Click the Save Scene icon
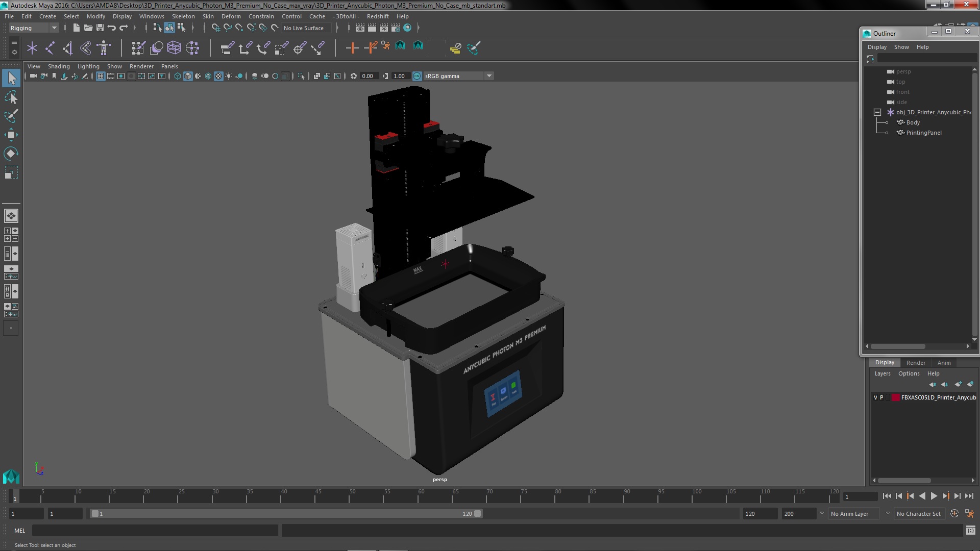 click(x=100, y=28)
